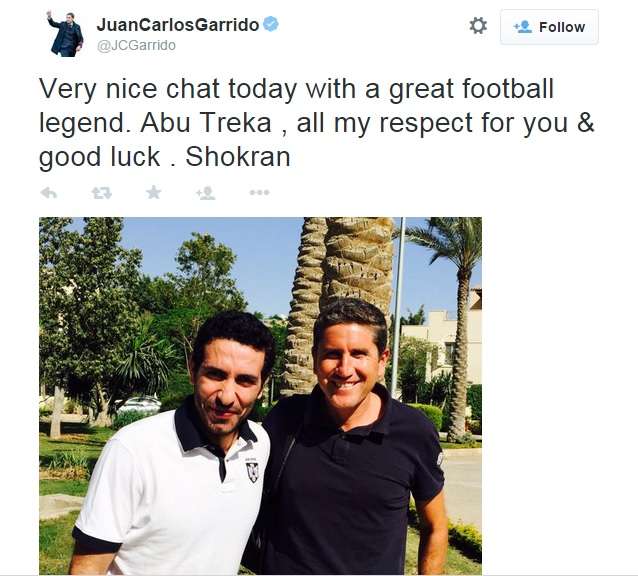Click the person icon inside Follow button
Viewport: 638px width, 576px height.
(x=522, y=27)
